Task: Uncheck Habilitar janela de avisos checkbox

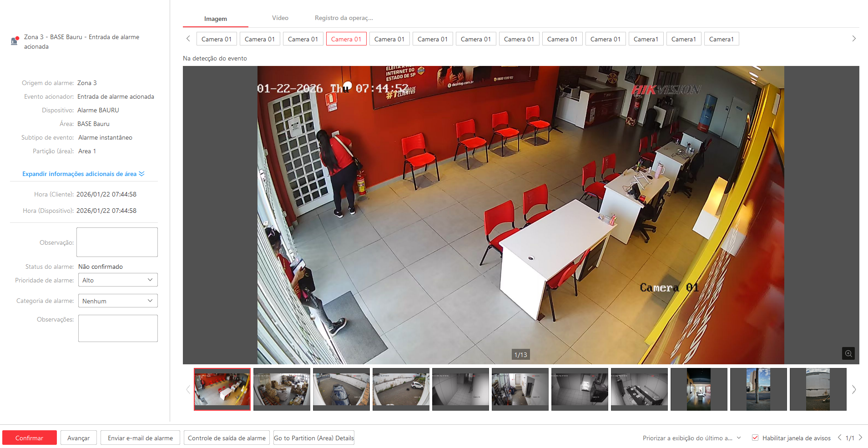Action: tap(755, 438)
